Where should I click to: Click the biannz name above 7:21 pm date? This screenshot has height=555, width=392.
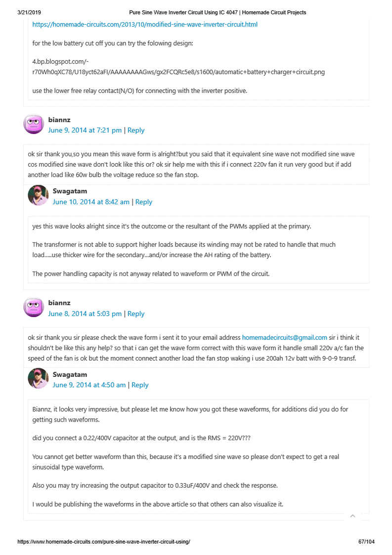[x=59, y=120]
